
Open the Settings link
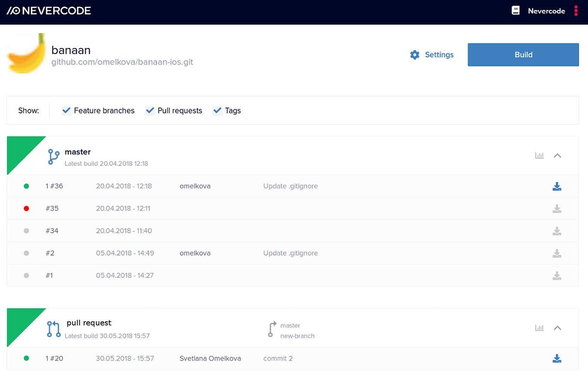439,55
